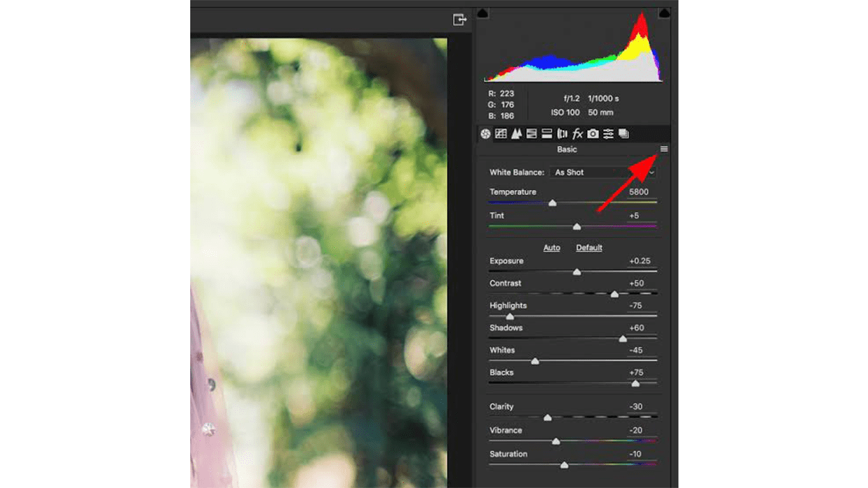This screenshot has height=488, width=868.
Task: Click the Temperature slider handle
Action: 553,203
